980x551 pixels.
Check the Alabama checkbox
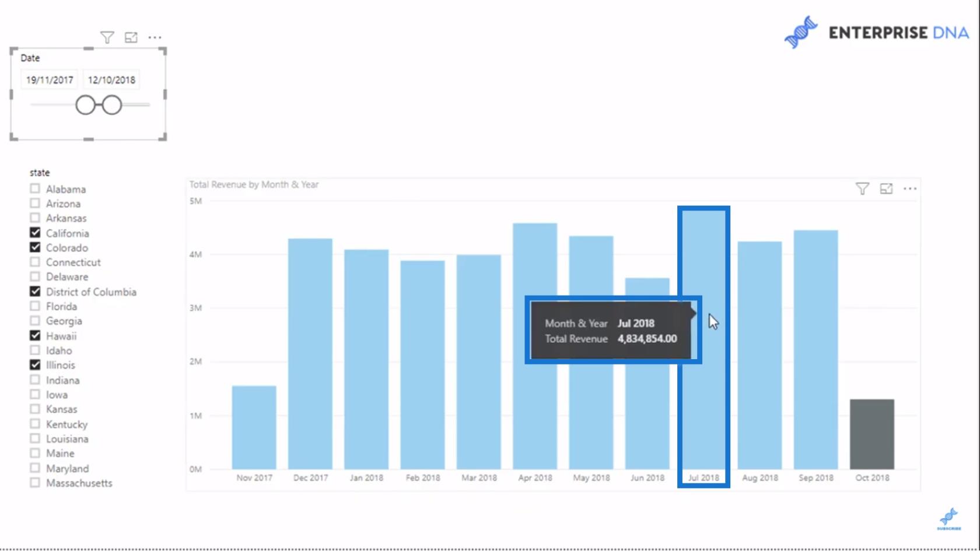click(35, 189)
